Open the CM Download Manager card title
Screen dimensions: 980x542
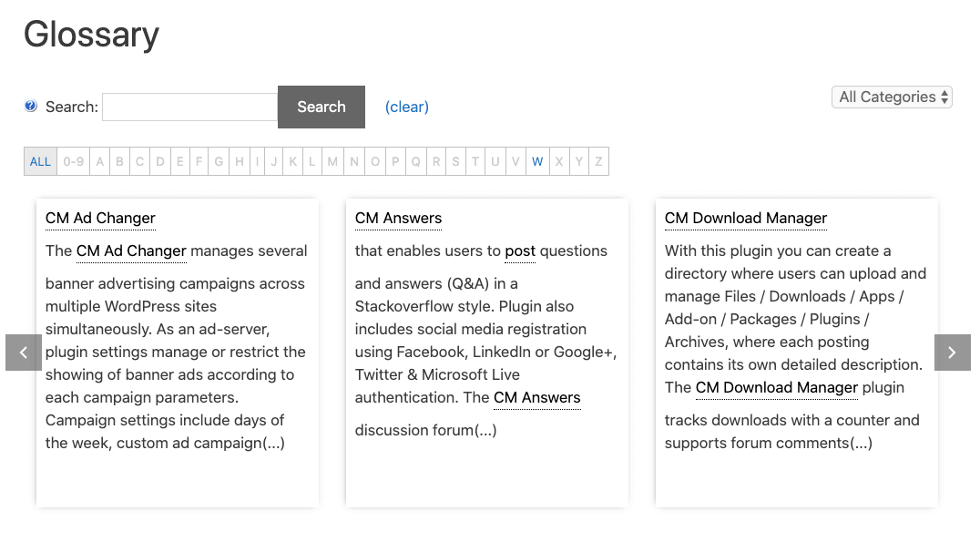point(745,218)
